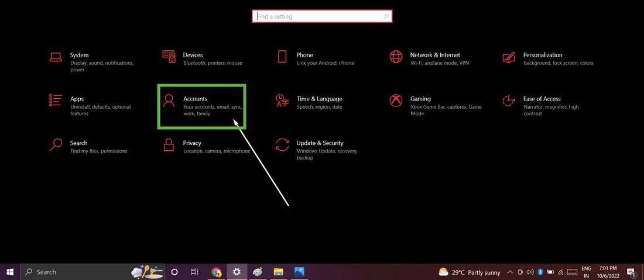
Task: Open the Accounts person icon
Action: [169, 101]
